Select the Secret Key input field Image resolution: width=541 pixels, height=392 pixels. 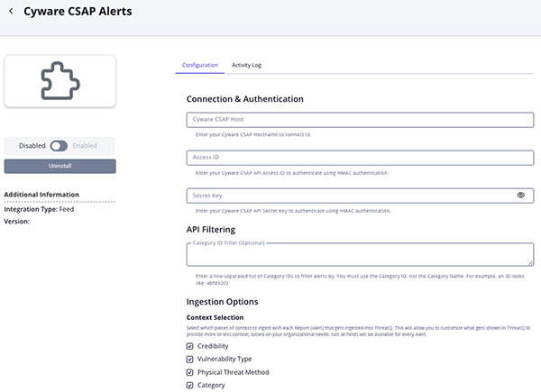tap(360, 196)
